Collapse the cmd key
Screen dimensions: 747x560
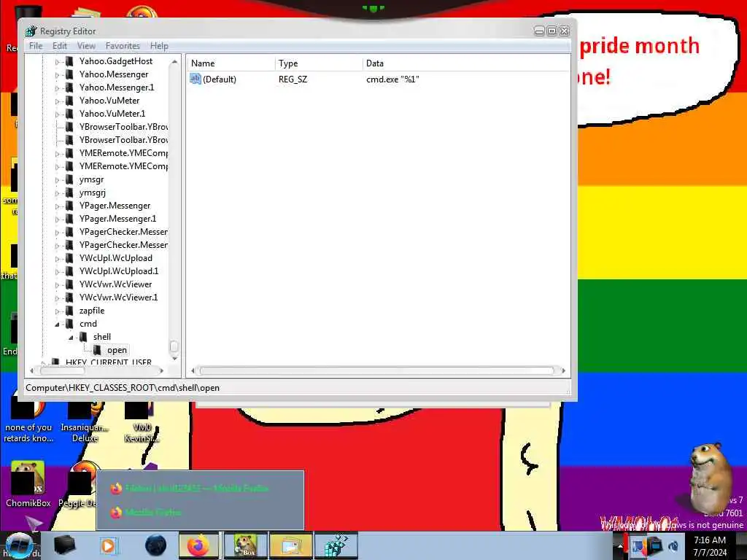[x=57, y=324]
